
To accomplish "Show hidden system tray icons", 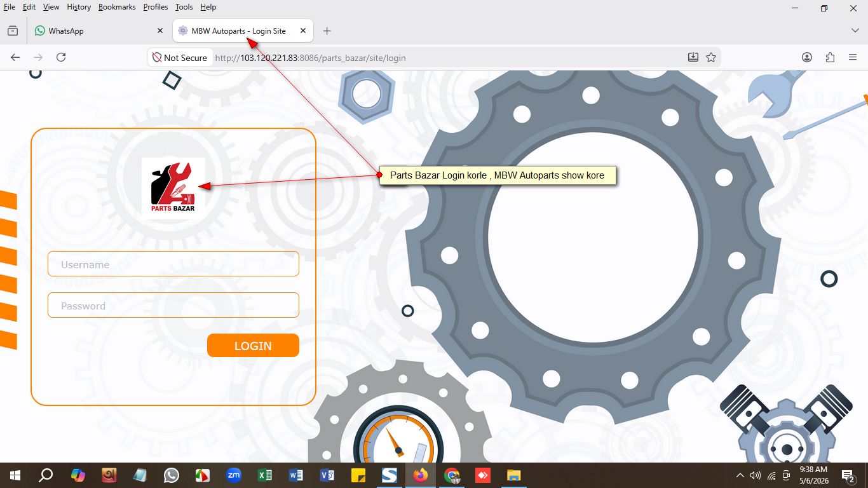I will (740, 475).
